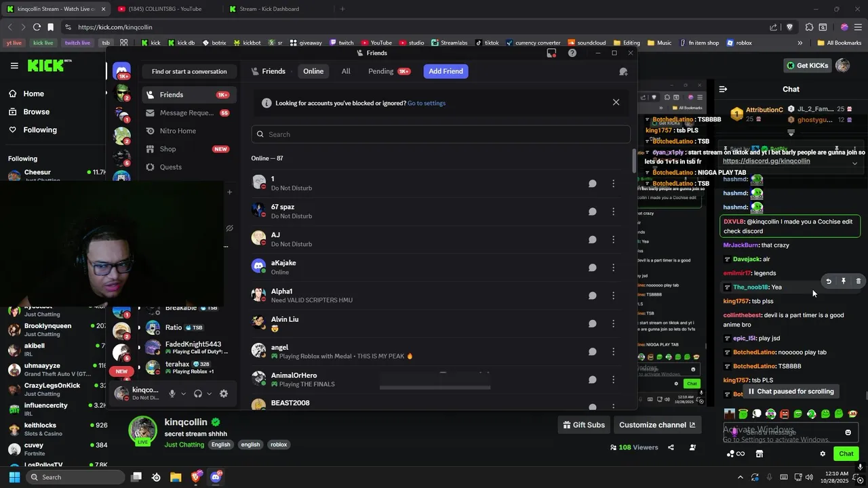Open the Kick user avatar menu

coord(842,66)
